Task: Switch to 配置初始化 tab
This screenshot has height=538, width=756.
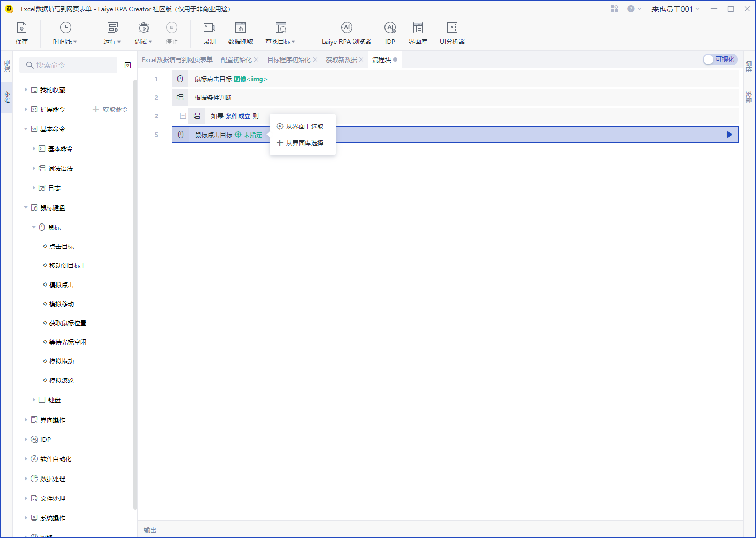Action: (x=236, y=60)
